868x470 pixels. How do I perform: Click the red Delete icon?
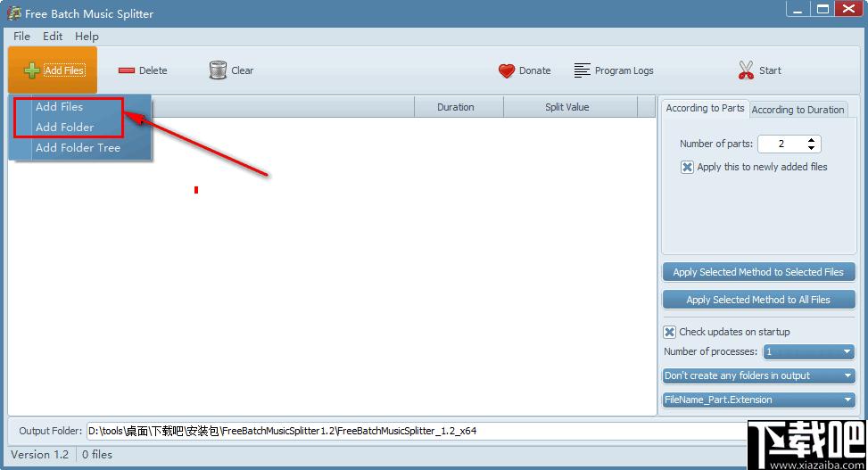coord(127,70)
